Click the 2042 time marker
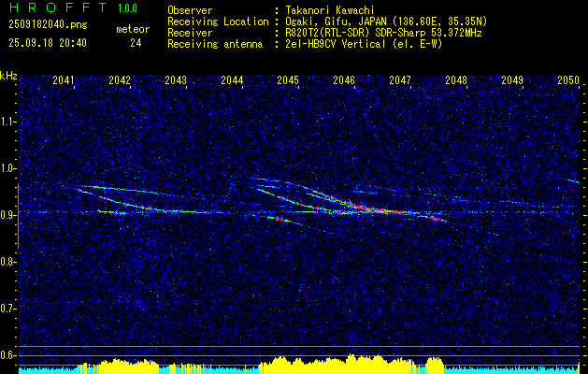 (x=120, y=80)
